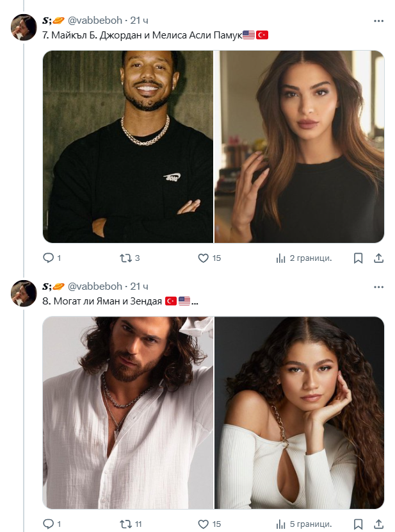This screenshot has height=532, width=395.
Task: Share the tweet numbered 8
Action: tap(378, 523)
